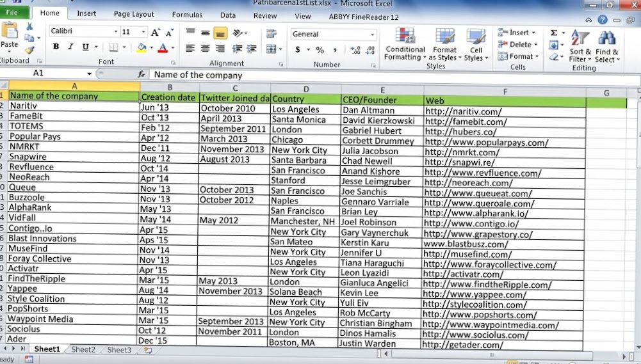Switch to the Review tab

coord(265,15)
